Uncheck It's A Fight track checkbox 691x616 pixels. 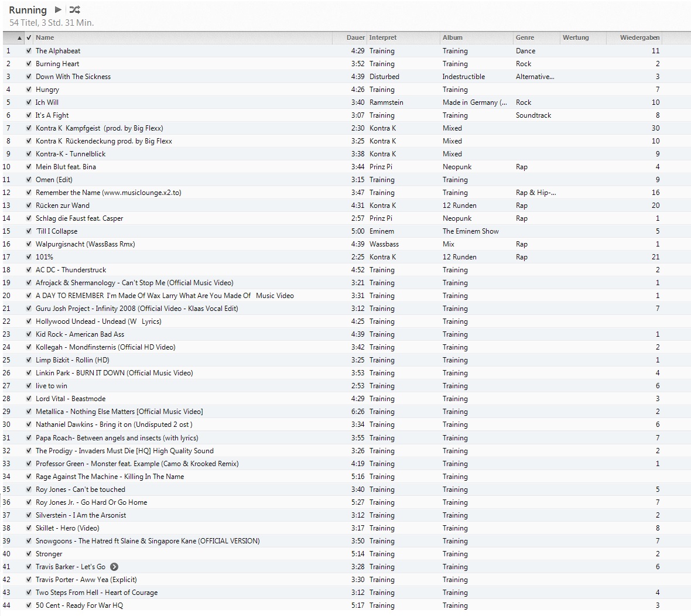click(29, 115)
